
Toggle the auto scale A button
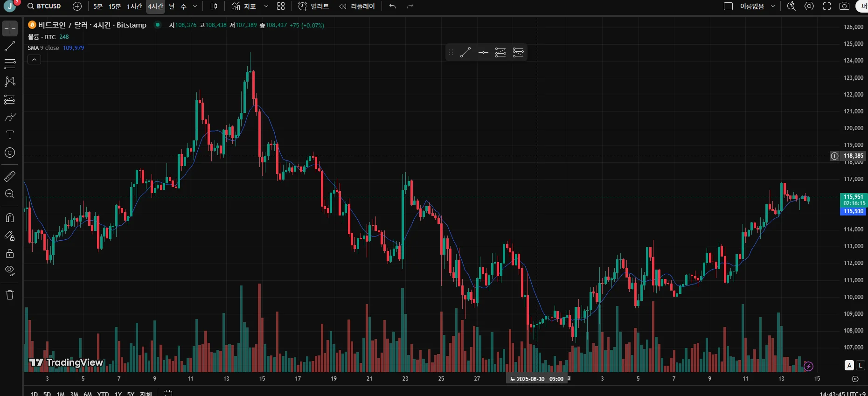click(x=849, y=366)
